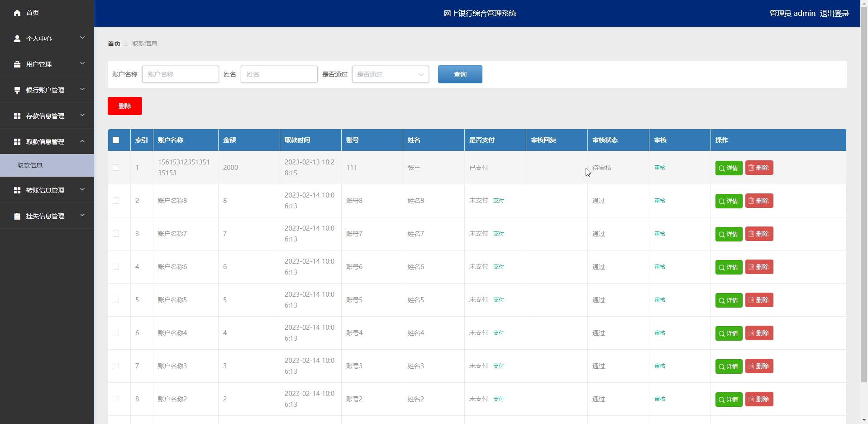Open 详情 for 账户名称6 row
This screenshot has width=868, height=424.
pos(729,267)
